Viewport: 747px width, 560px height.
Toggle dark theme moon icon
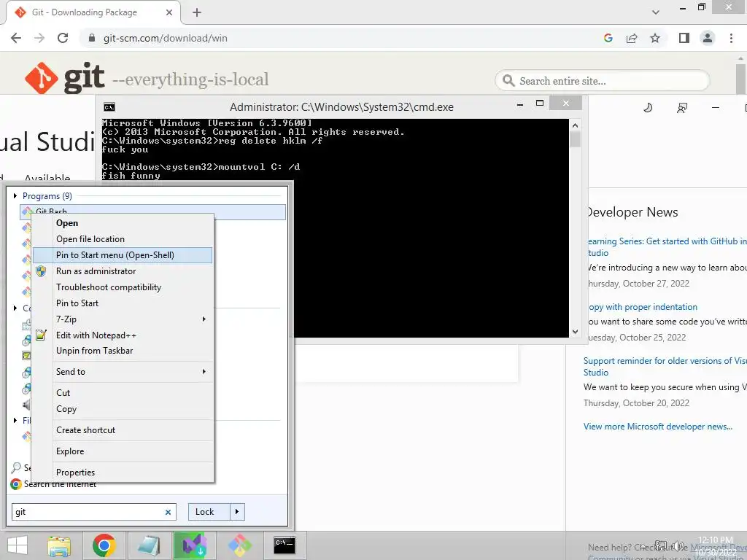[648, 108]
